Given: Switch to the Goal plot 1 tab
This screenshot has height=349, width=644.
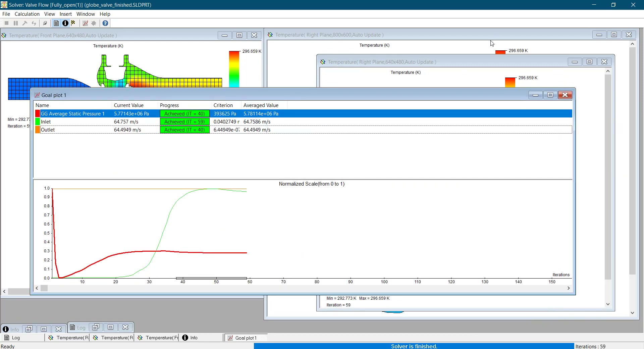Looking at the screenshot, I should tap(246, 338).
